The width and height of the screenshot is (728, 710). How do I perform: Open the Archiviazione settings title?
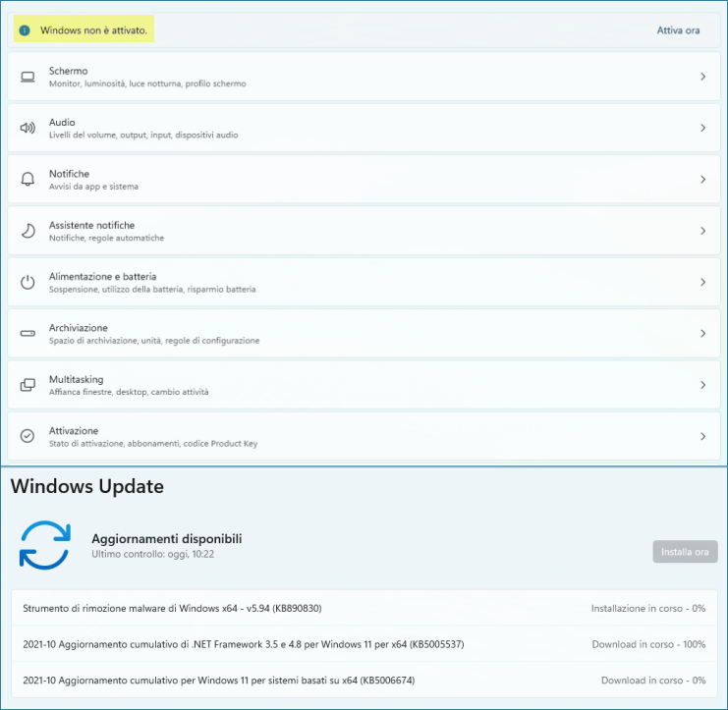79,328
